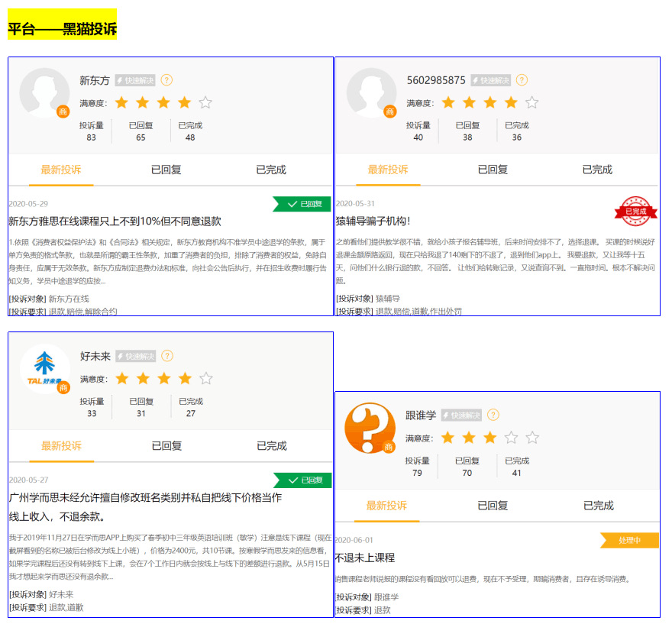Click the green 已回复 flag on 新东方 complaint

pyautogui.click(x=302, y=204)
